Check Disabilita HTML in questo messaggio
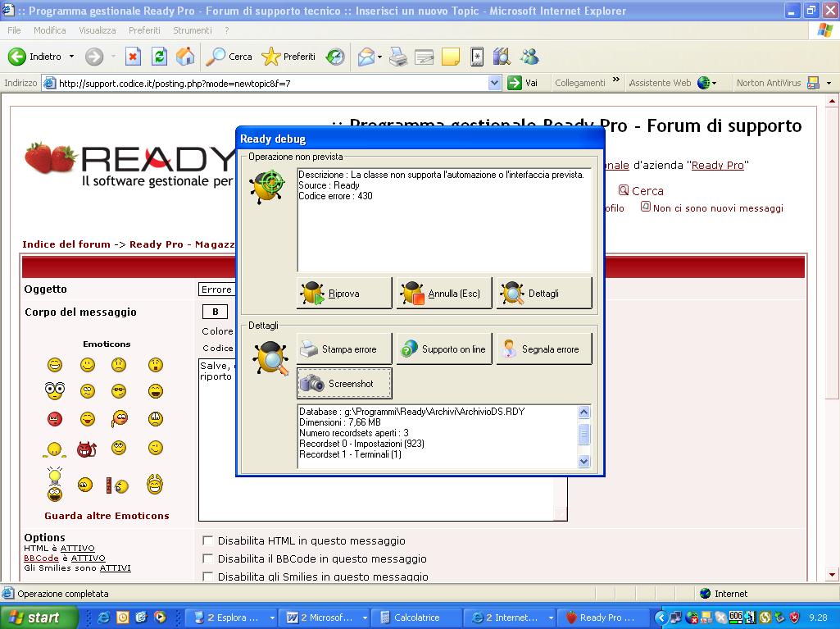 [x=208, y=540]
